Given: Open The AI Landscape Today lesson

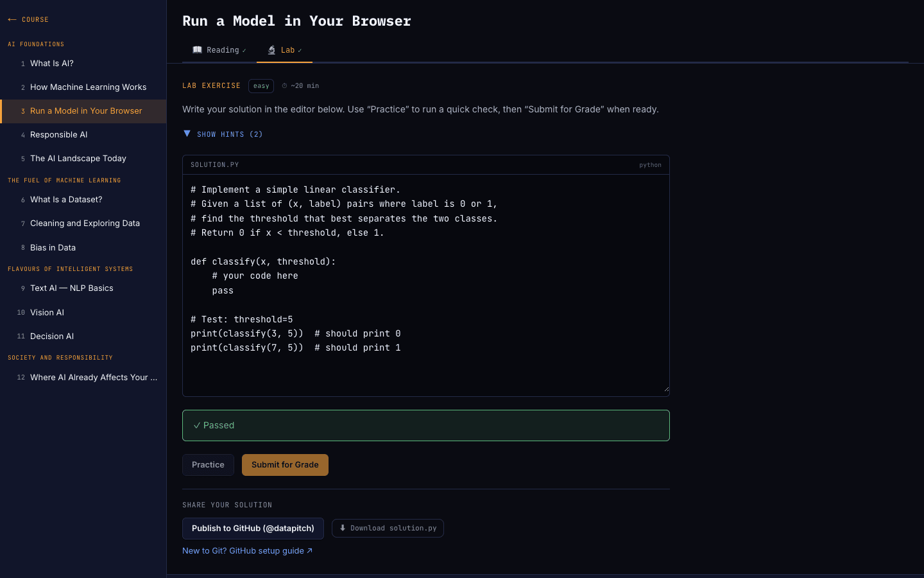Looking at the screenshot, I should click(83, 159).
